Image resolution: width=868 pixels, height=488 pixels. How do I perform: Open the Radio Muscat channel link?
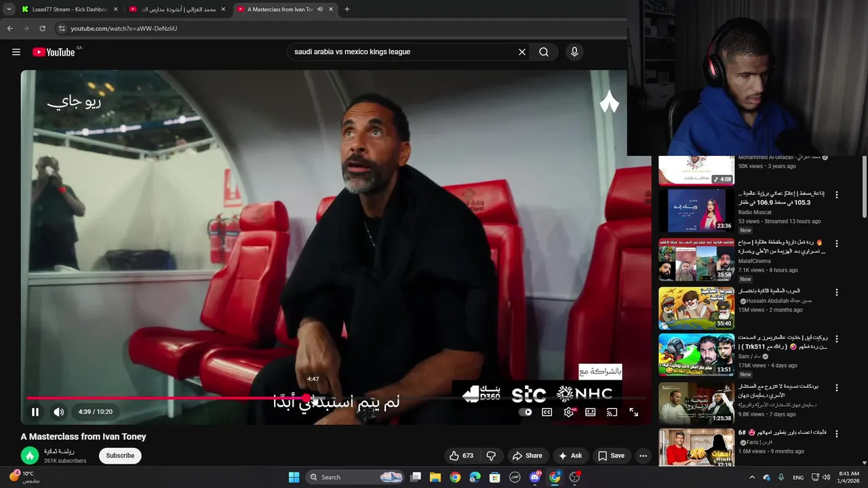[x=755, y=212]
